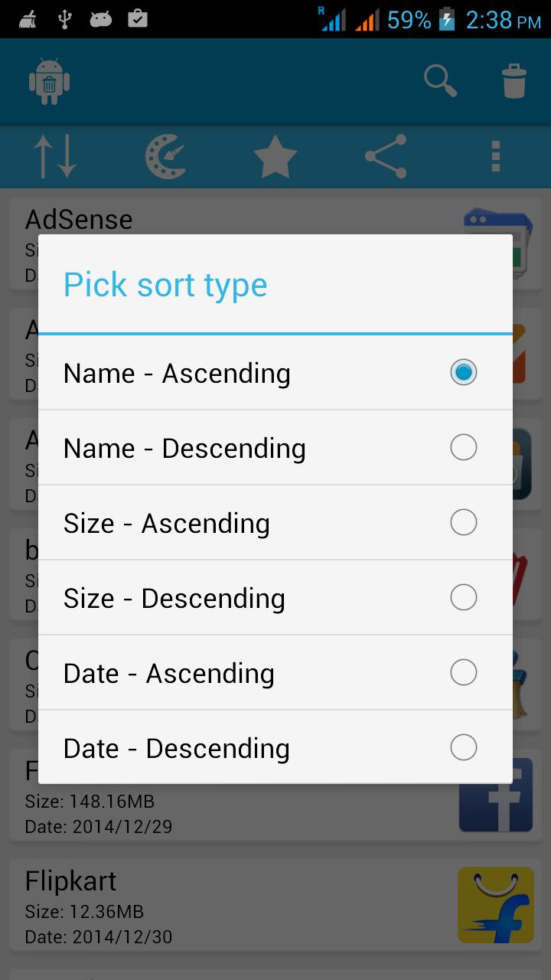The image size is (551, 980).
Task: Tap the Facebook entry size text
Action: point(90,802)
